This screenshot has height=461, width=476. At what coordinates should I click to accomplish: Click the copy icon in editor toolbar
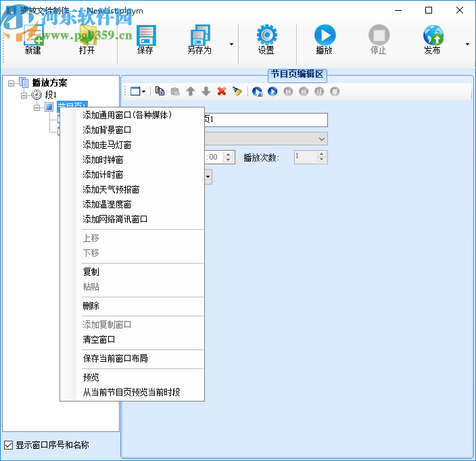[160, 91]
